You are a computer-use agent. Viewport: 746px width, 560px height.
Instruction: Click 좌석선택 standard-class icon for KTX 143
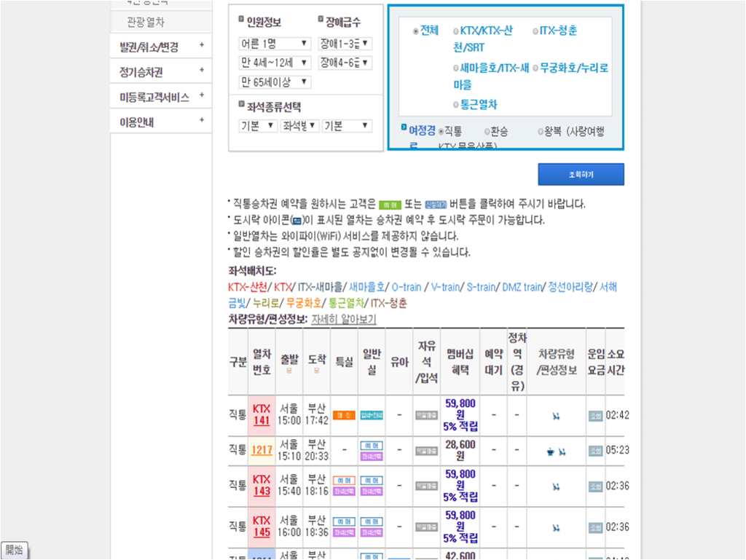pos(372,492)
